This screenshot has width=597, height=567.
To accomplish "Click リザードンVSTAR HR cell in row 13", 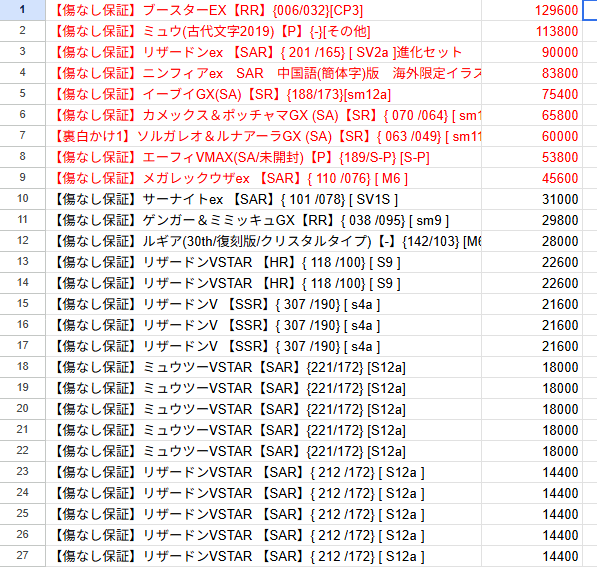I will click(263, 262).
